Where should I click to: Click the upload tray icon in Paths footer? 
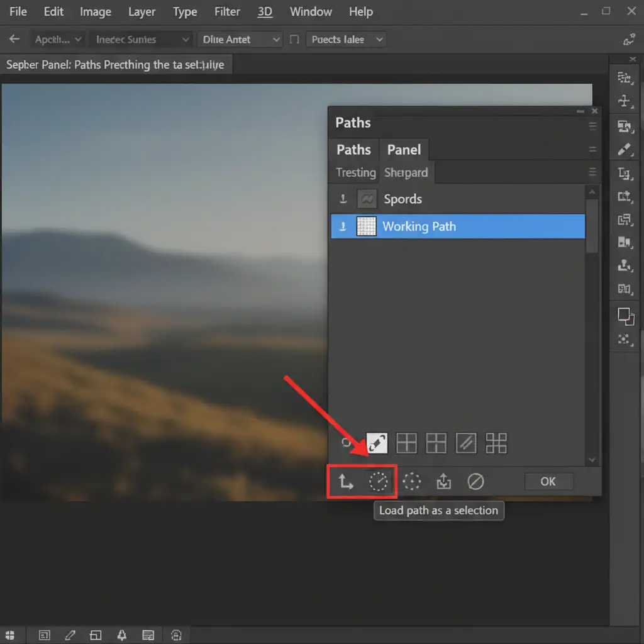coord(443,482)
